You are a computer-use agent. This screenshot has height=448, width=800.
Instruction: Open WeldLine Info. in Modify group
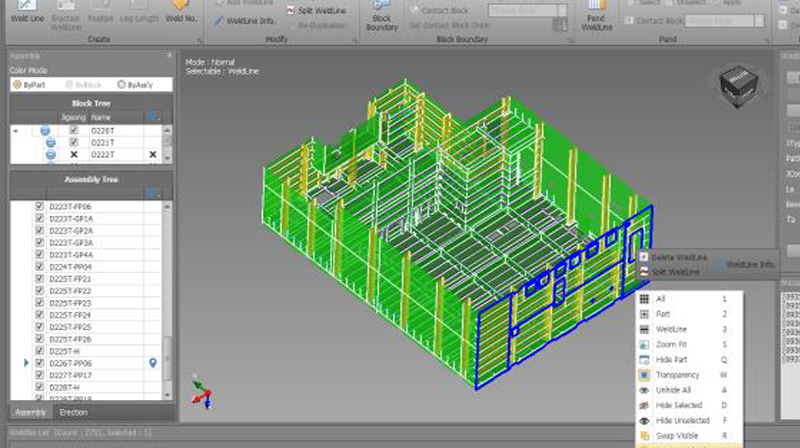(246, 20)
